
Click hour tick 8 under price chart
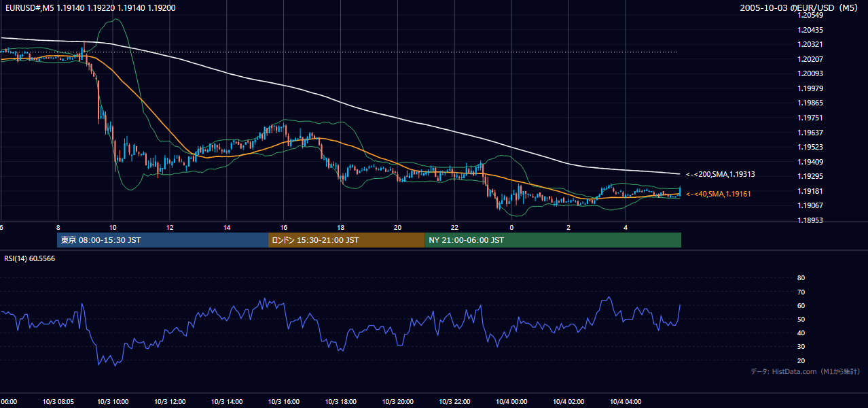coord(58,227)
